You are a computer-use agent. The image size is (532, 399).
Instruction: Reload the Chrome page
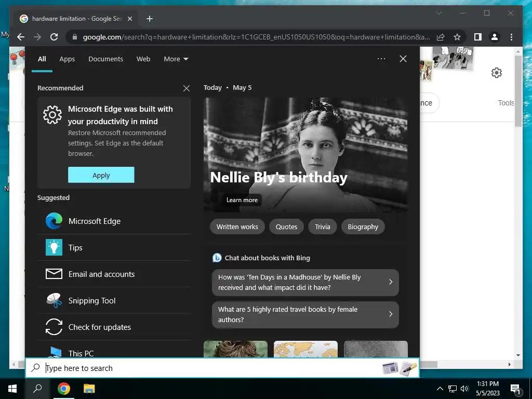[54, 37]
